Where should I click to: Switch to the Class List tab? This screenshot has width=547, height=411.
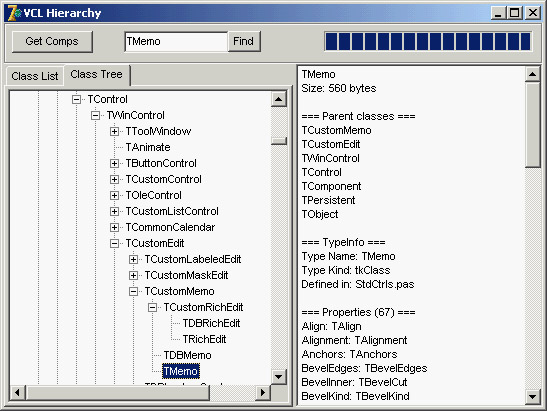35,76
